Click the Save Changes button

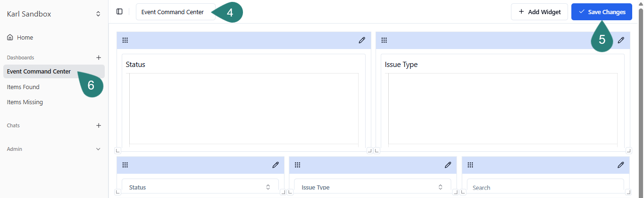(x=601, y=12)
